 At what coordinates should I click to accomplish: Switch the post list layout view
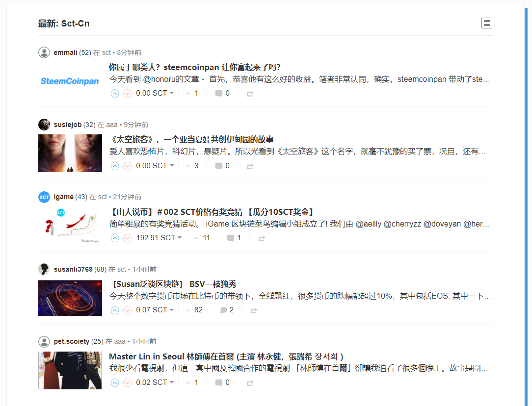click(x=486, y=23)
